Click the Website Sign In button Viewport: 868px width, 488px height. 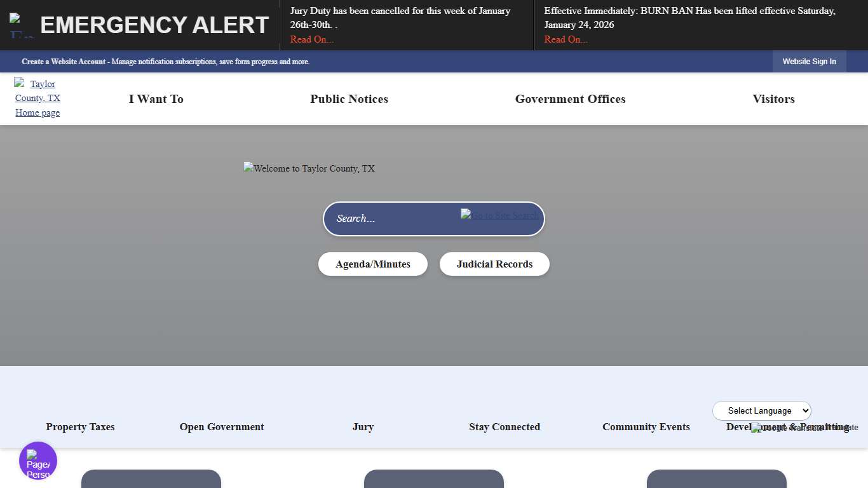coord(809,62)
